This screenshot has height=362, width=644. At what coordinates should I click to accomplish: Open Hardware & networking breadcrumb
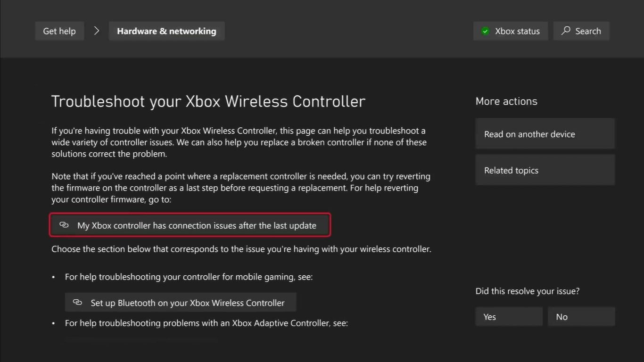166,31
